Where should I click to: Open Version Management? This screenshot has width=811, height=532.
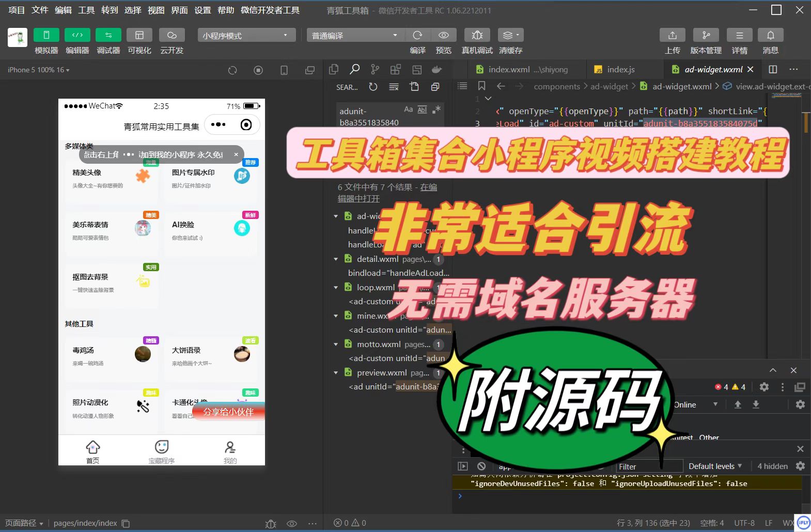tap(706, 35)
